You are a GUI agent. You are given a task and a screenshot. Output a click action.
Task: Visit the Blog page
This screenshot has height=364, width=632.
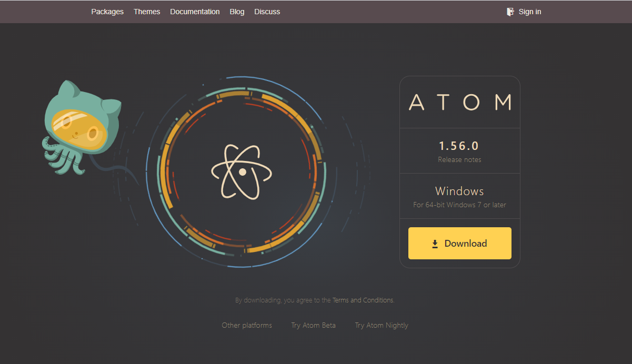(237, 12)
